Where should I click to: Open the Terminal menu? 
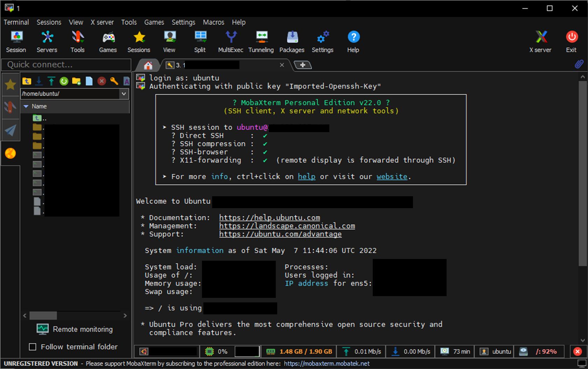pos(16,22)
